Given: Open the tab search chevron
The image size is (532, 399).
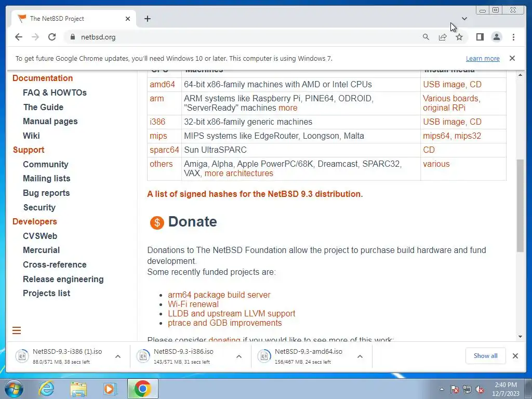Looking at the screenshot, I should click(464, 19).
